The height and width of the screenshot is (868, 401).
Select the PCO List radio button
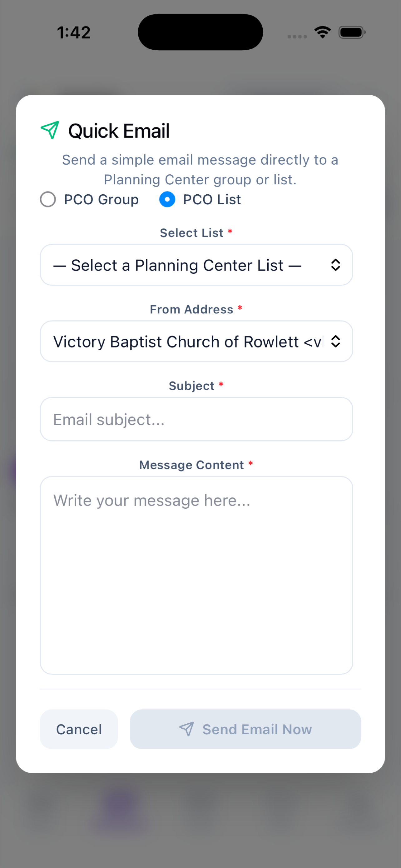click(x=167, y=199)
